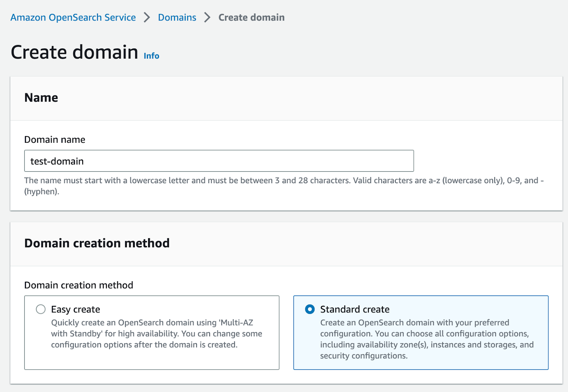568x392 pixels.
Task: Select the Easy create radio button
Action: click(x=41, y=309)
